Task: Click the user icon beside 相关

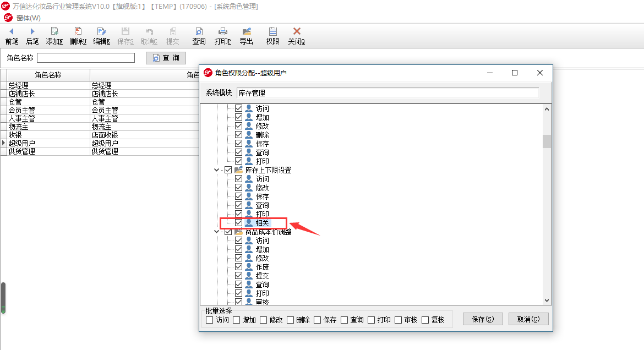Action: (x=249, y=223)
